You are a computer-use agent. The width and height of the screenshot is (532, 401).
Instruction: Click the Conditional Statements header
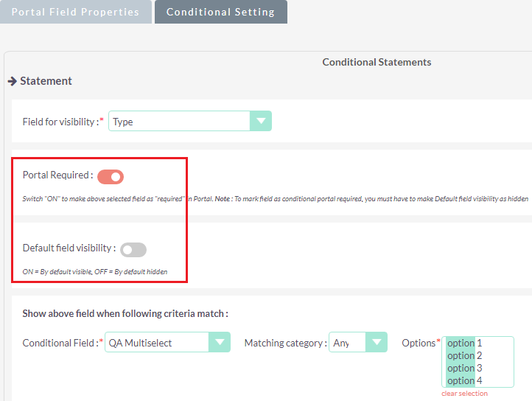click(x=377, y=62)
